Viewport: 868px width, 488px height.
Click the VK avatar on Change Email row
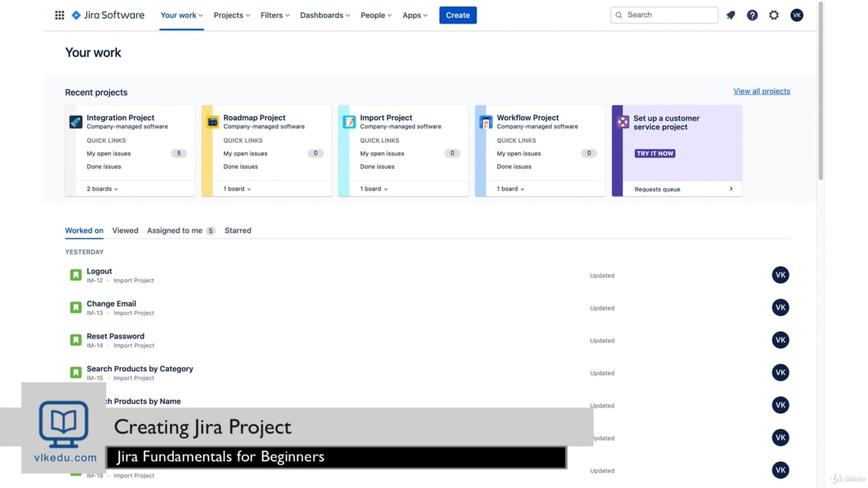click(x=781, y=308)
